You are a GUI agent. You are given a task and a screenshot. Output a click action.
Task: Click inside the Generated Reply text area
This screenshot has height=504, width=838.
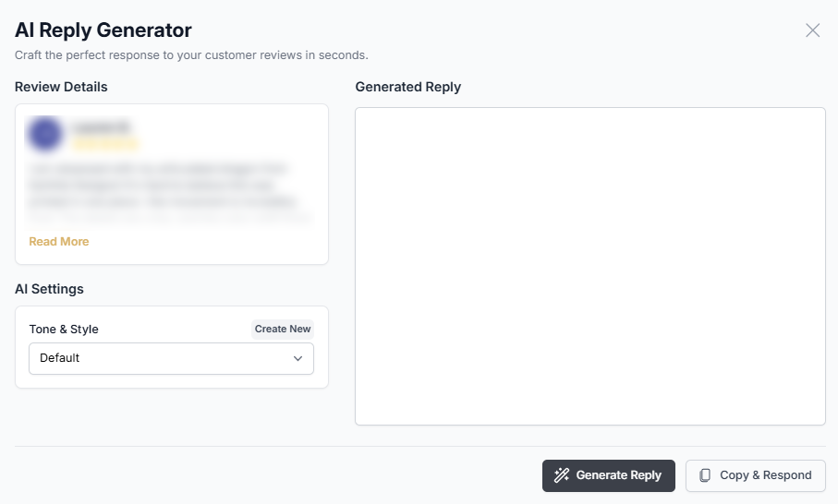[589, 266]
